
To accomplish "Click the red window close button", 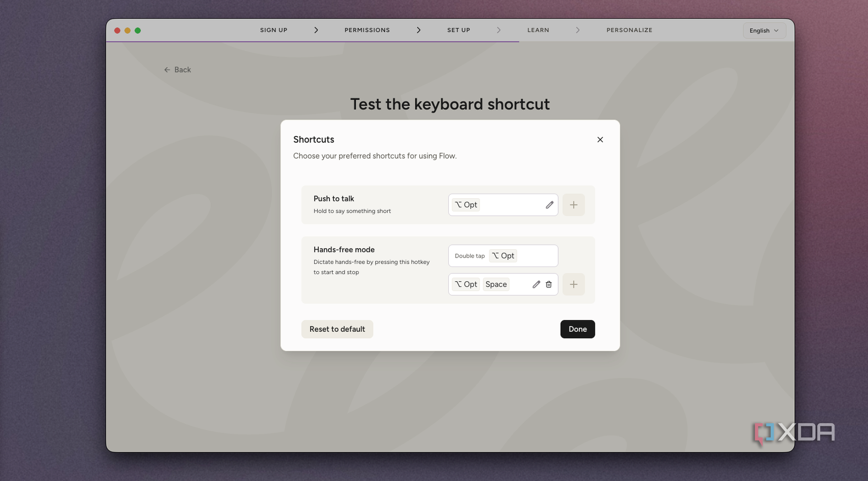I will (117, 30).
